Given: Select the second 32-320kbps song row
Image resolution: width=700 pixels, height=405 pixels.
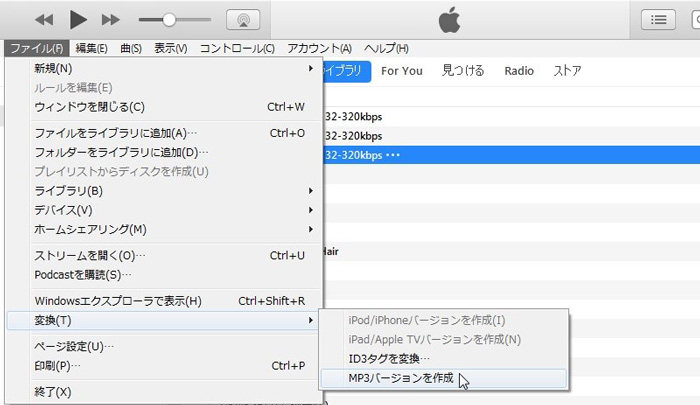Looking at the screenshot, I should coord(512,136).
